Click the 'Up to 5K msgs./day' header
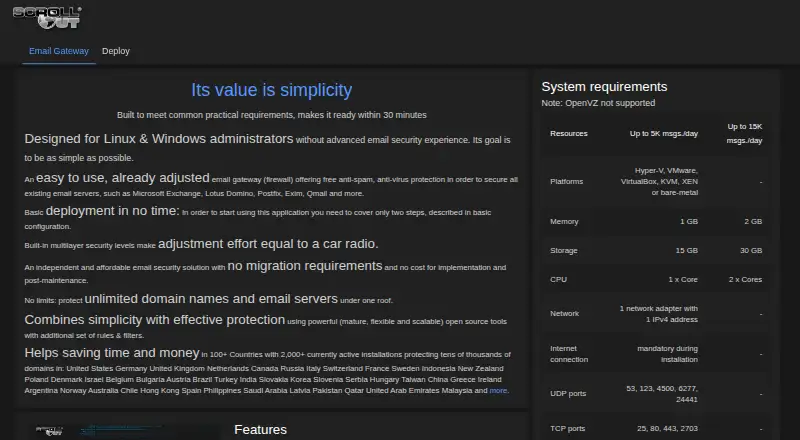Screen dimensions: 800x440 point(664,134)
